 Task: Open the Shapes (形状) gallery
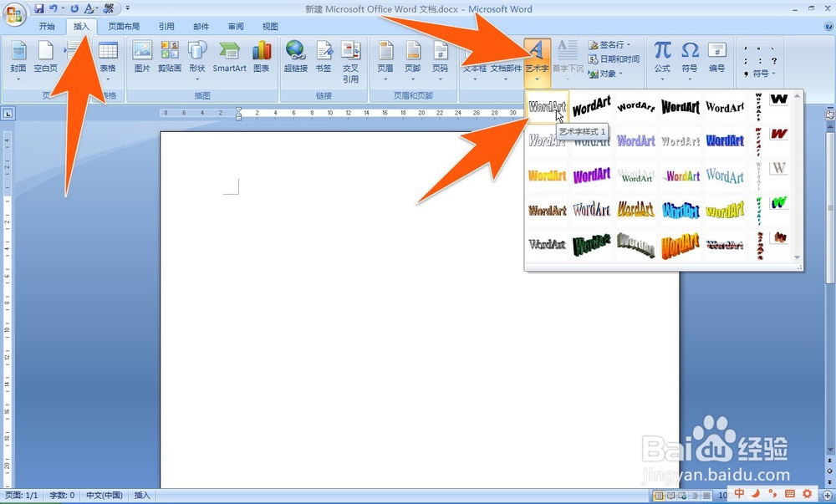click(197, 60)
